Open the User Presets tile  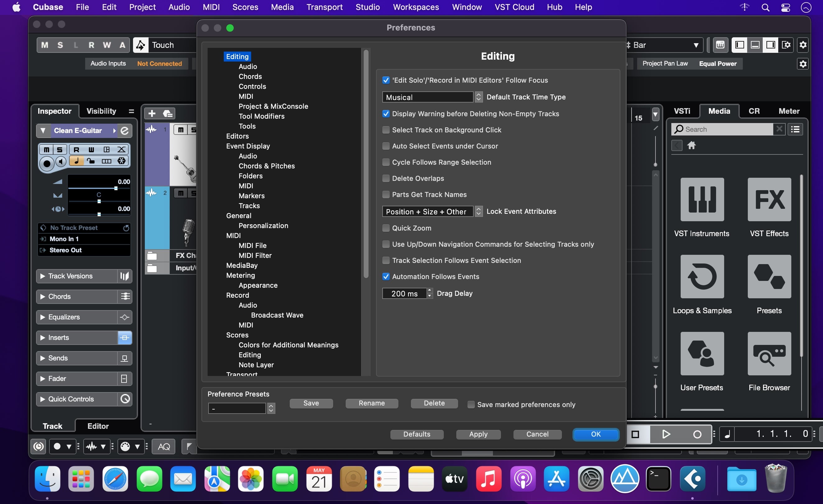[x=702, y=353]
